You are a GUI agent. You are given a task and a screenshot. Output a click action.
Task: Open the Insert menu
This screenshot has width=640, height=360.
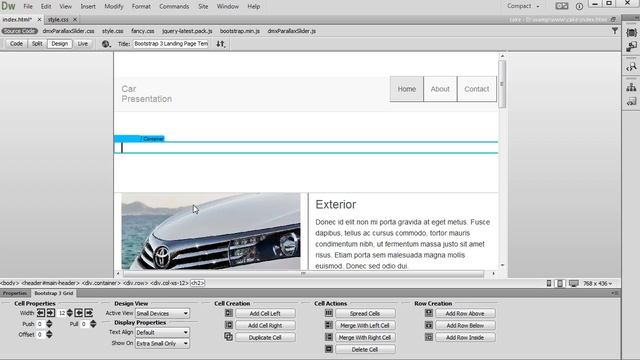click(x=88, y=7)
